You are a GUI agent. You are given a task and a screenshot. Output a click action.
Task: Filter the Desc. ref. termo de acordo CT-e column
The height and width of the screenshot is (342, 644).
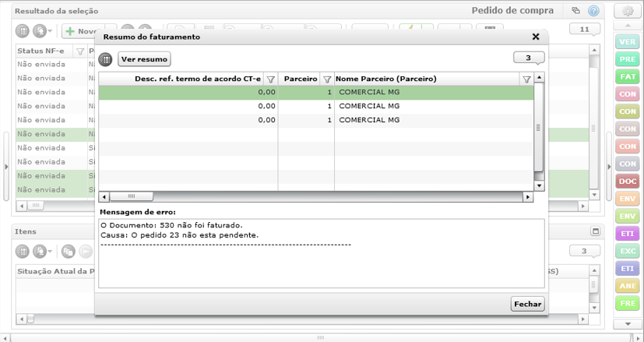point(271,79)
